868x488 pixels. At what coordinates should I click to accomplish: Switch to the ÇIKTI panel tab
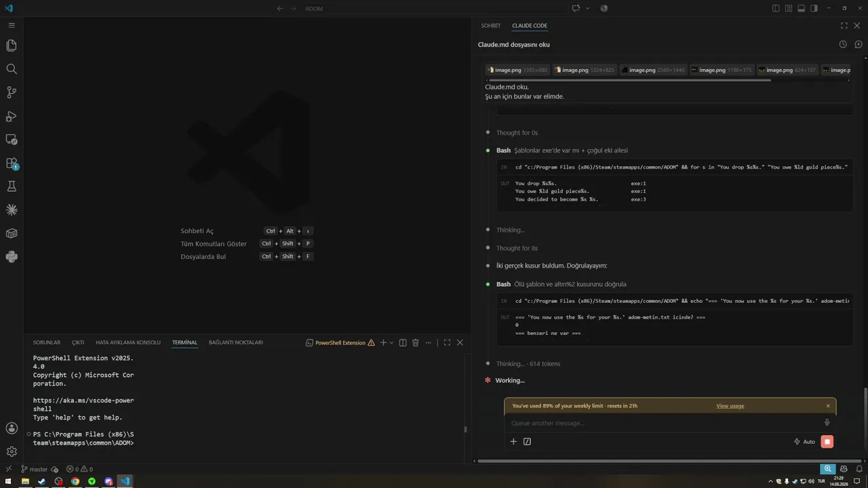[x=78, y=343]
